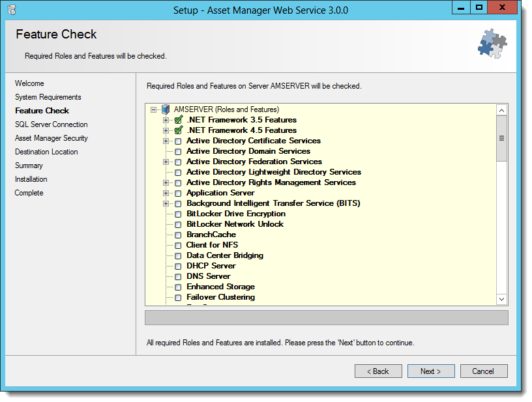The image size is (532, 402).
Task: Toggle the DNS Server checkbox
Action: 178,277
